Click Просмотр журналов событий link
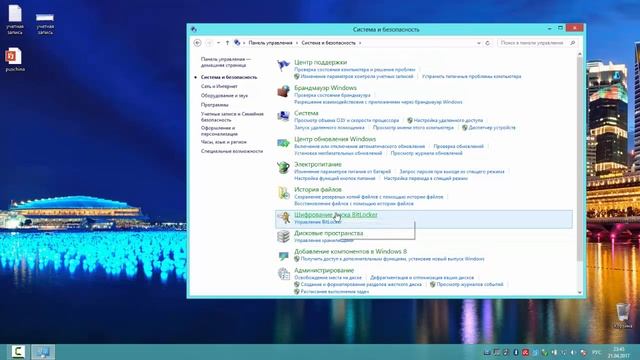Image resolution: width=640 pixels, height=360 pixels. [x=470, y=284]
